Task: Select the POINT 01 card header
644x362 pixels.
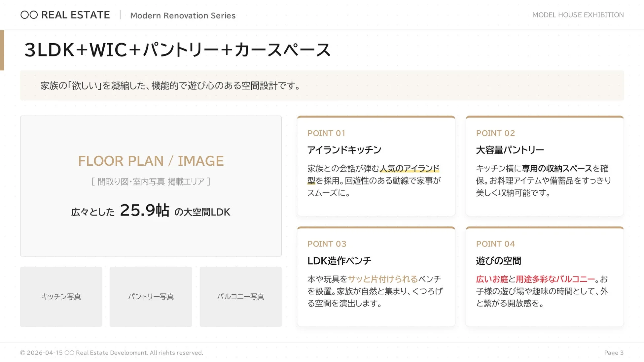Action: [x=327, y=133]
